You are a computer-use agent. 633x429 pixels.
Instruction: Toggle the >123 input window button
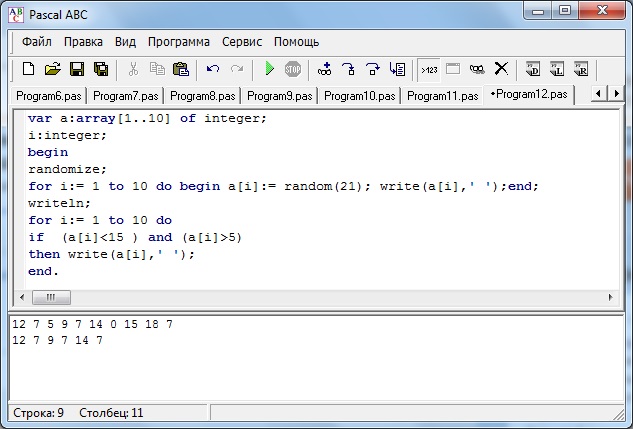(x=429, y=70)
